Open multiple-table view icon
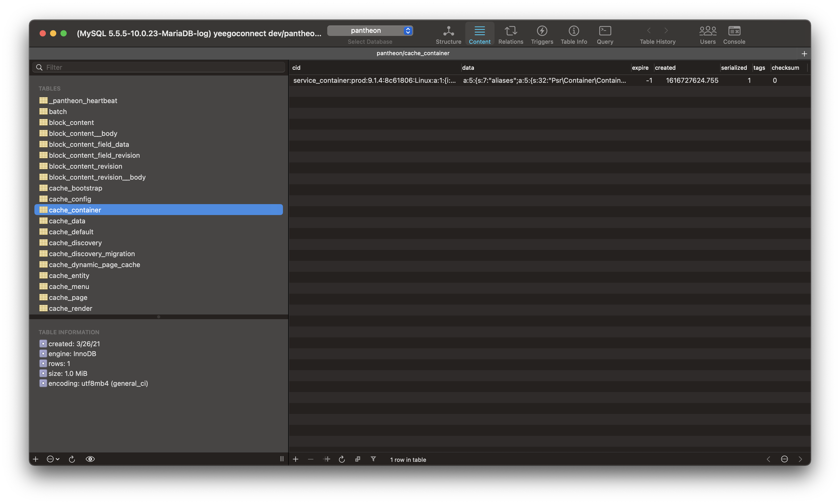840x504 pixels. [357, 459]
